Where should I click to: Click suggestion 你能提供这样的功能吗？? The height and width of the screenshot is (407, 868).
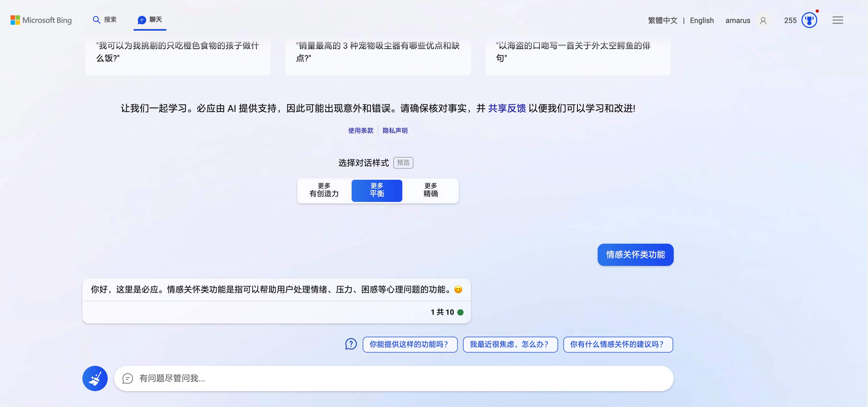coord(410,344)
